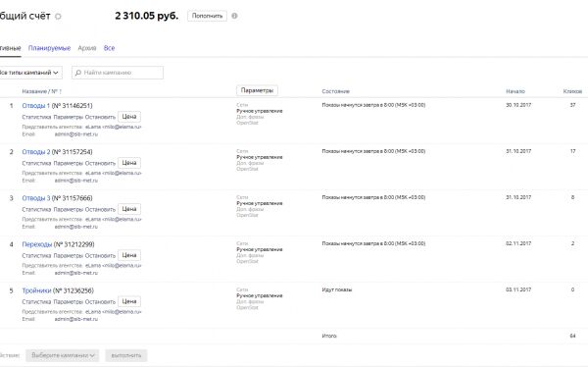Click Цена button for Переходы
The height and width of the screenshot is (367, 588).
coord(129,255)
